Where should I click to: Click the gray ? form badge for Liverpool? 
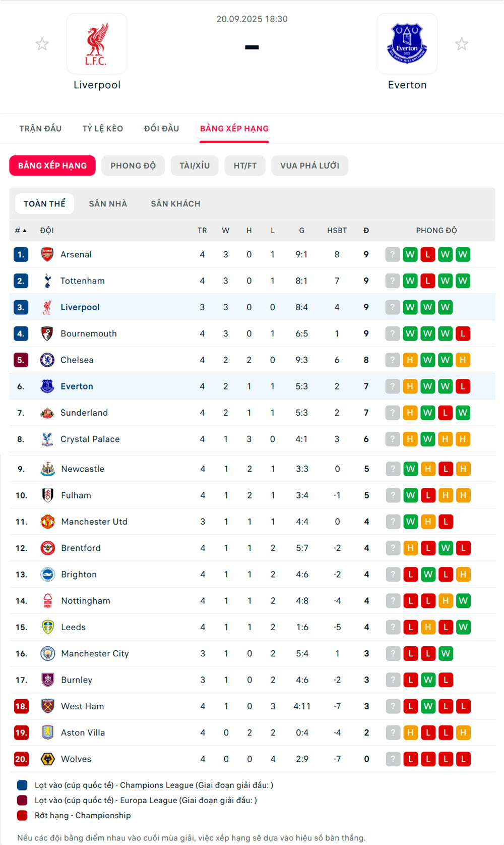[x=393, y=307]
